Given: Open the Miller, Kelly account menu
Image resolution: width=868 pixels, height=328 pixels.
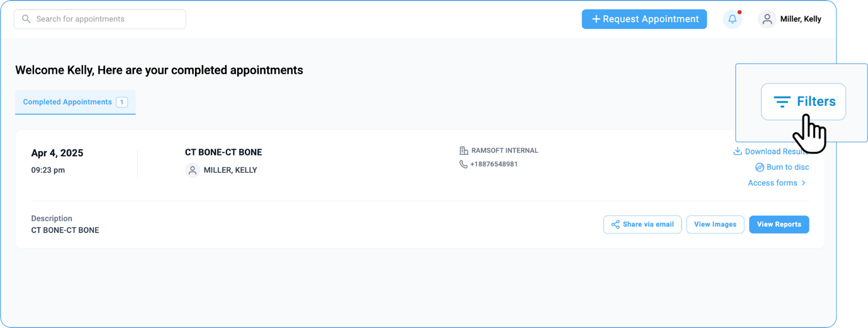Looking at the screenshot, I should click(x=800, y=19).
